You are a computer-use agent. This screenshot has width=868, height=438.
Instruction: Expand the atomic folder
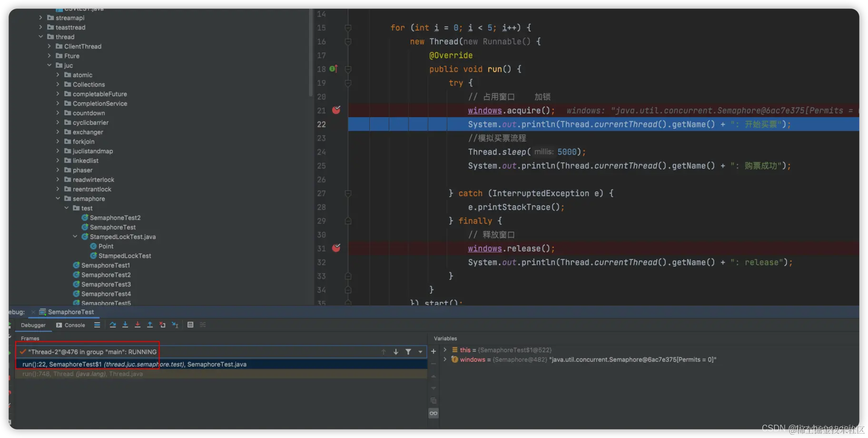(58, 75)
